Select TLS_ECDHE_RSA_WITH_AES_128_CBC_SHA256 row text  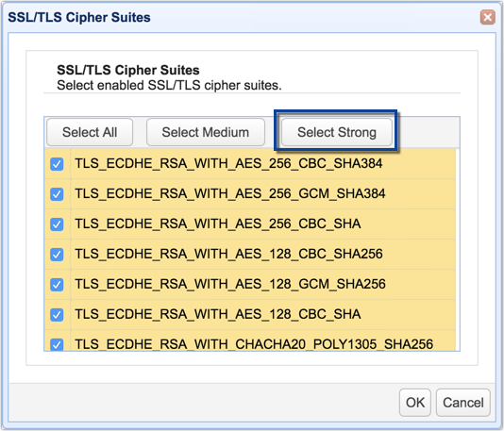click(x=228, y=255)
